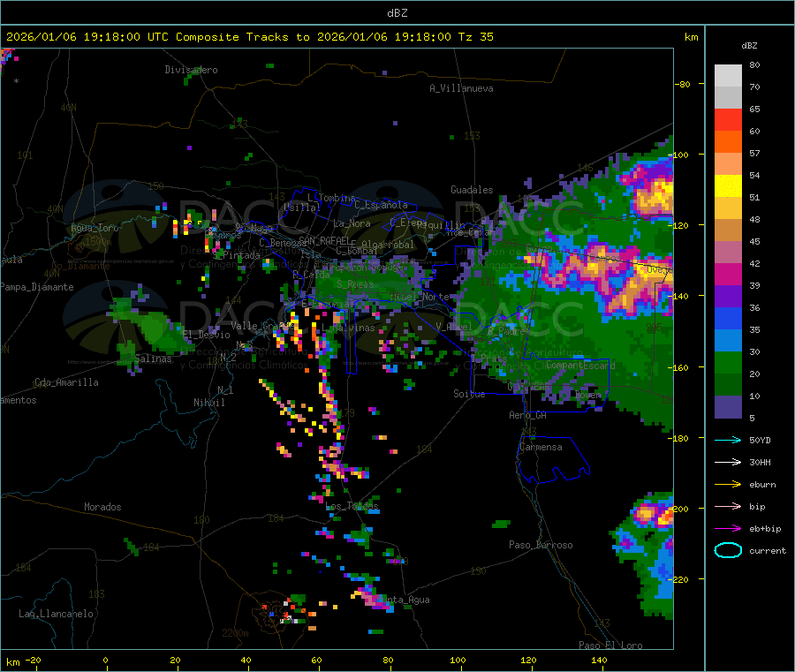Click the 'La_Nora' map label
Viewport: 795px width, 672px height.
click(x=352, y=223)
